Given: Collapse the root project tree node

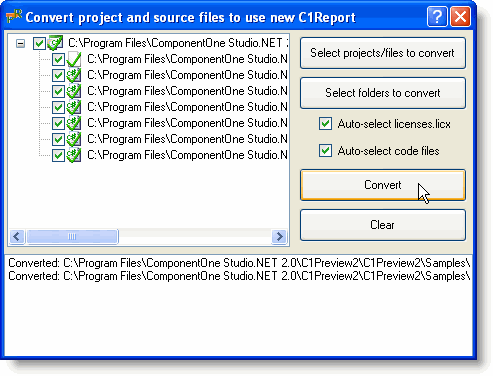Looking at the screenshot, I should pos(20,43).
